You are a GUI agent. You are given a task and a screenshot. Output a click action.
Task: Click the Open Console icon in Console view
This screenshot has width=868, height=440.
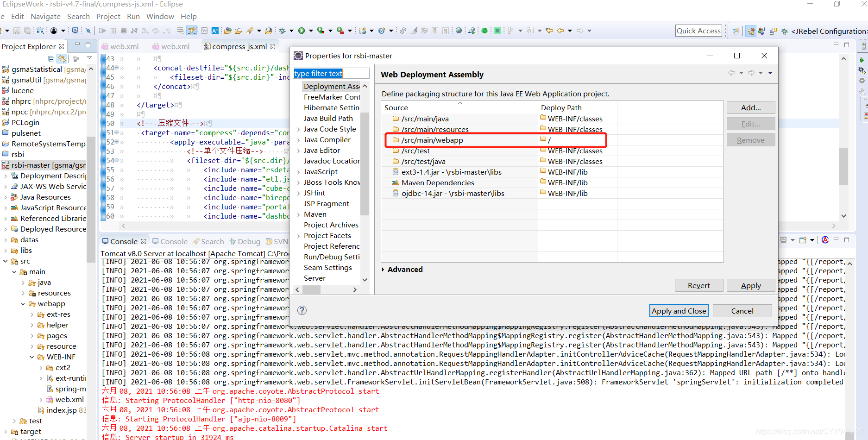point(803,240)
